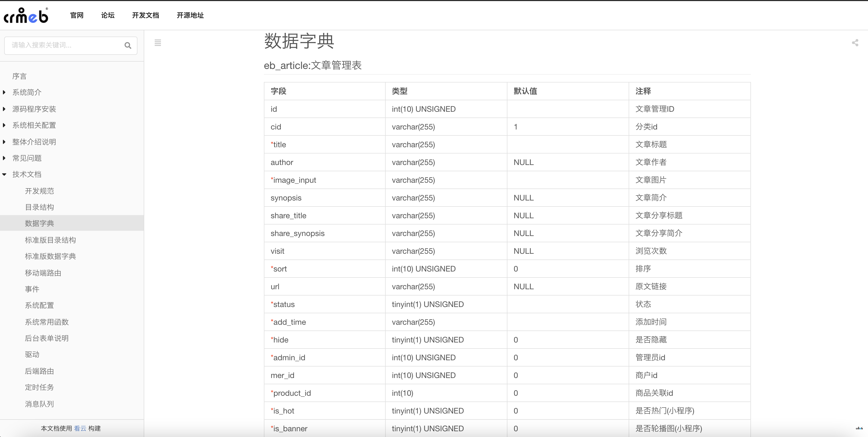
Task: Click the 原文链接 comment cell
Action: pyautogui.click(x=690, y=287)
